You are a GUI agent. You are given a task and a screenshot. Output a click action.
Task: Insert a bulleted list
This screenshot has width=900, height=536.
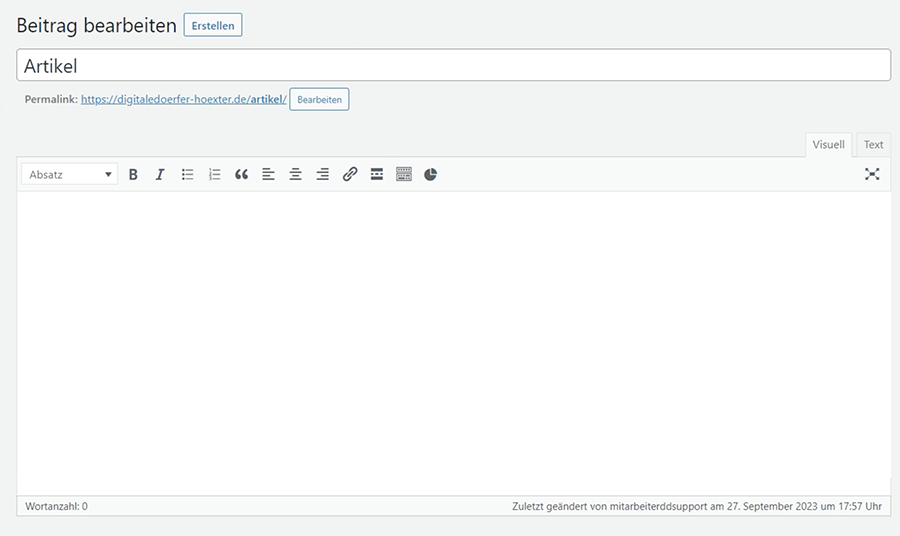[x=187, y=174]
